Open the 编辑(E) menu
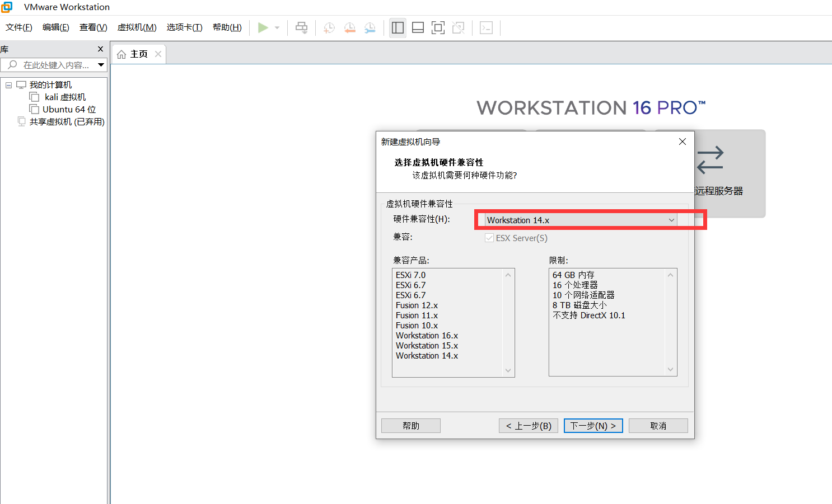The width and height of the screenshot is (832, 504). (56, 27)
